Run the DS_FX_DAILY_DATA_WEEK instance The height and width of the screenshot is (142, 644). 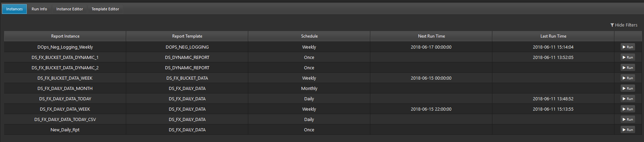pos(627,109)
